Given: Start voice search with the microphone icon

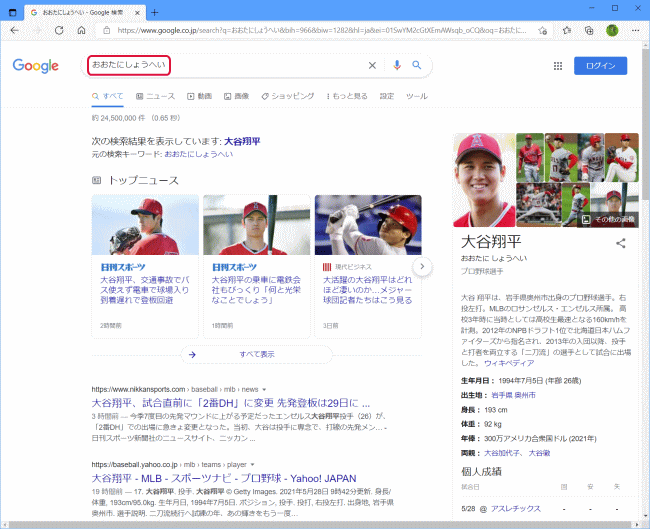Looking at the screenshot, I should pyautogui.click(x=397, y=65).
